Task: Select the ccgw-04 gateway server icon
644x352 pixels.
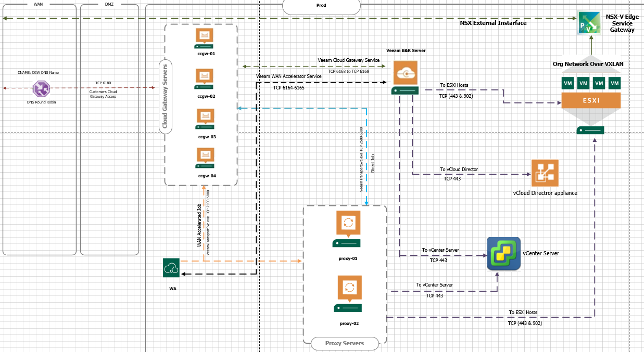Action: pos(205,158)
